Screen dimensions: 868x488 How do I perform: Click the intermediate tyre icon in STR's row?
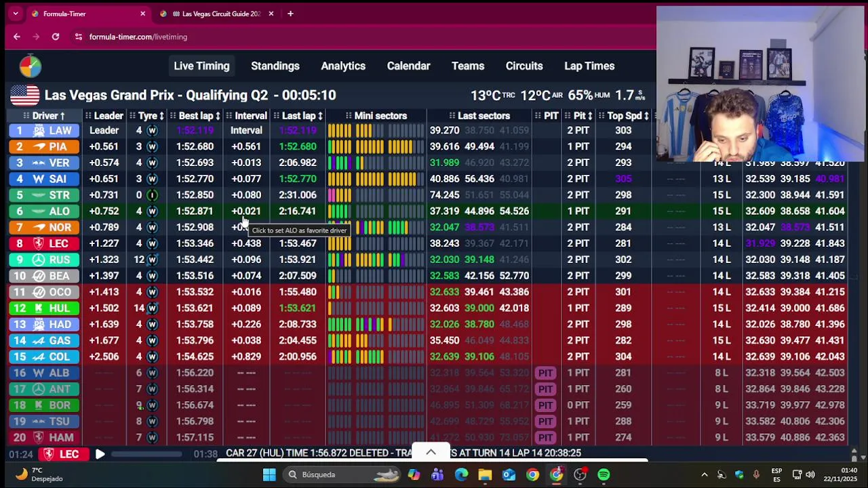click(x=152, y=195)
